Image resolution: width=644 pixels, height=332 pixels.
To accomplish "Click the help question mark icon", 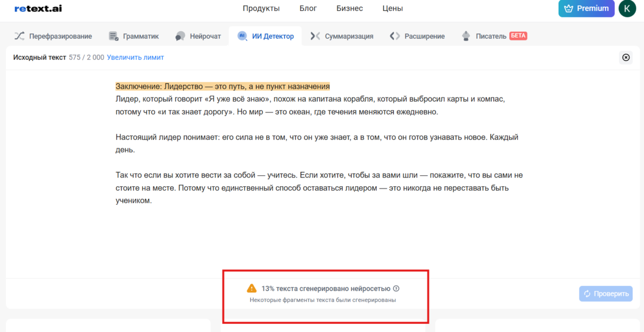I will click(x=396, y=289).
